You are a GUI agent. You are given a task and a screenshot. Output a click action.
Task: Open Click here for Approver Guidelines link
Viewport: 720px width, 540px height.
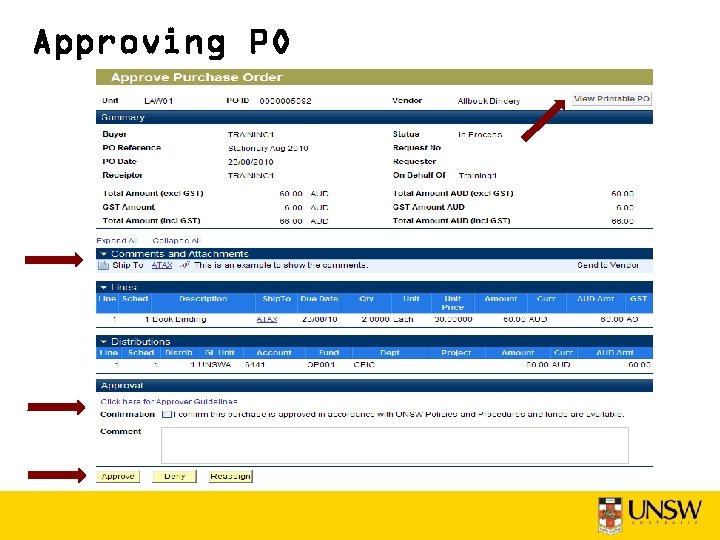click(x=169, y=401)
